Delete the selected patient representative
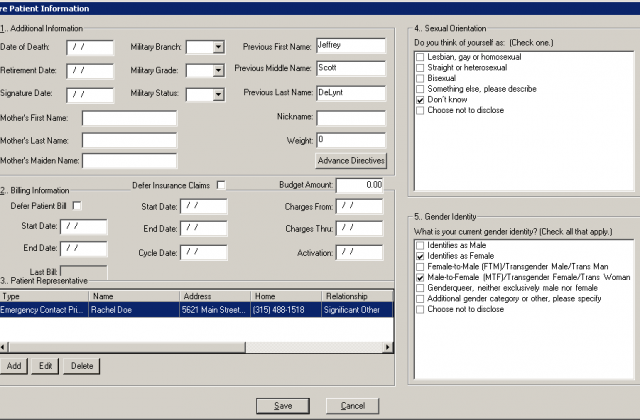This screenshot has width=640, height=420. pos(82,366)
